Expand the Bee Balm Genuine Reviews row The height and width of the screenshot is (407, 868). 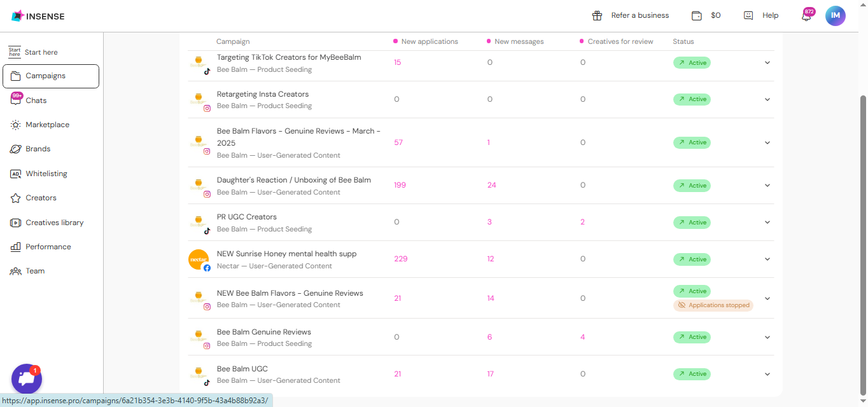point(767,337)
